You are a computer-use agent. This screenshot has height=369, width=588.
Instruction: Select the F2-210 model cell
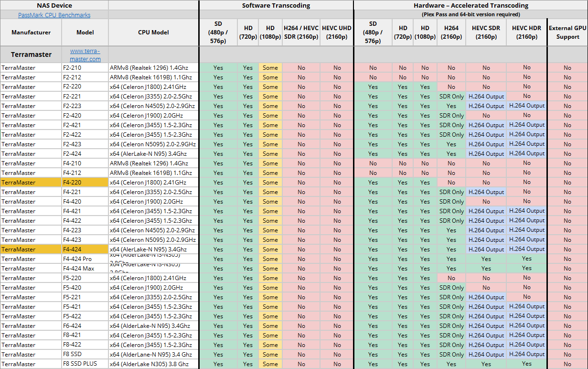point(85,67)
